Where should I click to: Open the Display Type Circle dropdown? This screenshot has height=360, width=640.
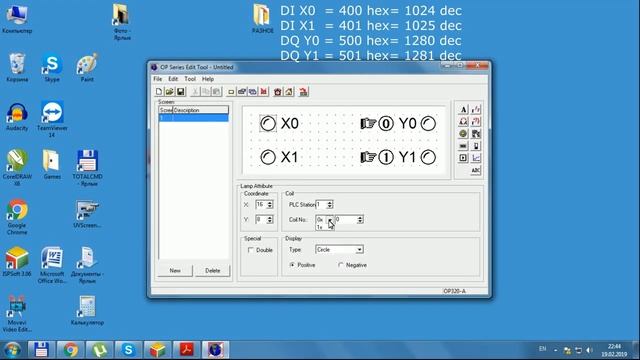click(x=359, y=249)
